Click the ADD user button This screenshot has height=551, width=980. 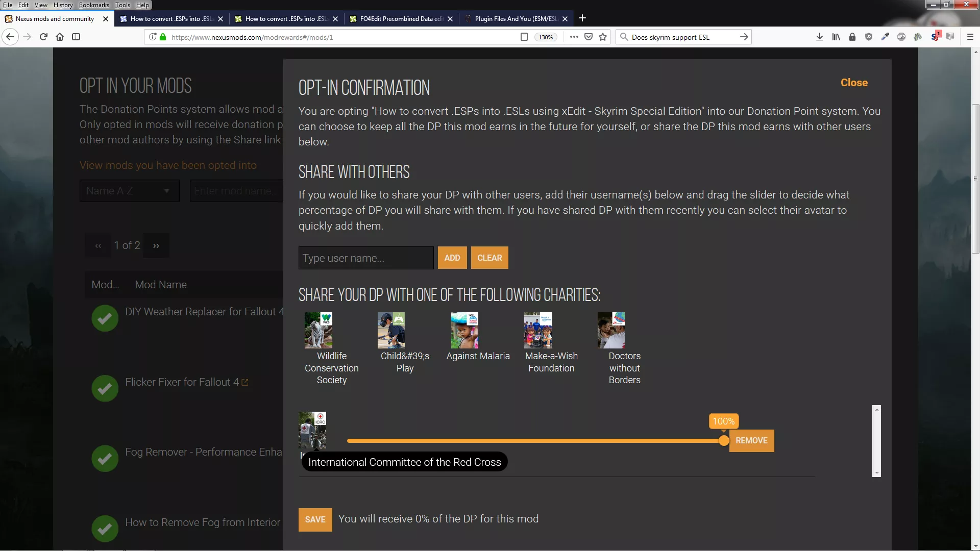tap(452, 258)
